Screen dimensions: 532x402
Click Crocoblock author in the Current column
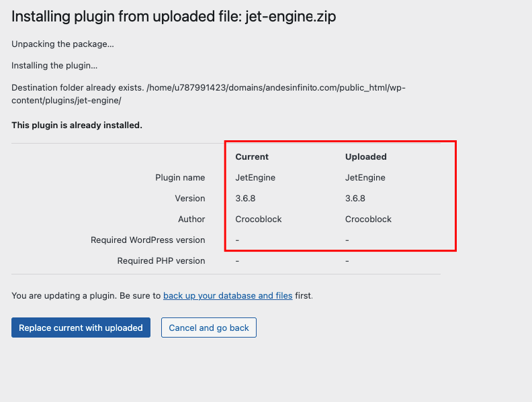point(259,219)
